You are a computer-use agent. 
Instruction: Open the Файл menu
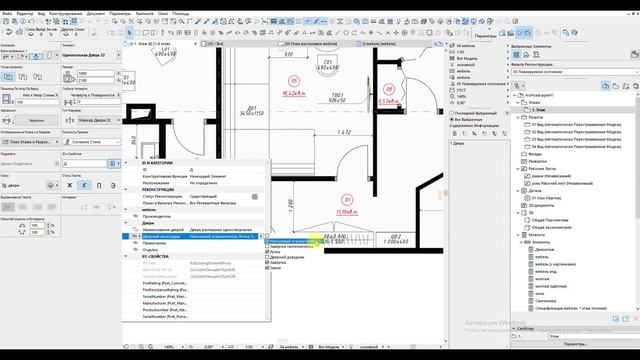pos(7,13)
